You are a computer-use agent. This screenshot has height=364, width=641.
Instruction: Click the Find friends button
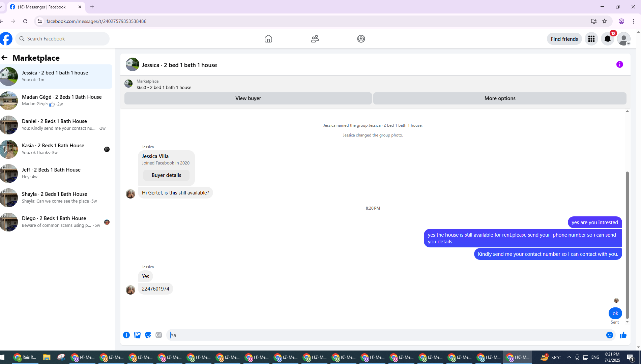tap(564, 39)
